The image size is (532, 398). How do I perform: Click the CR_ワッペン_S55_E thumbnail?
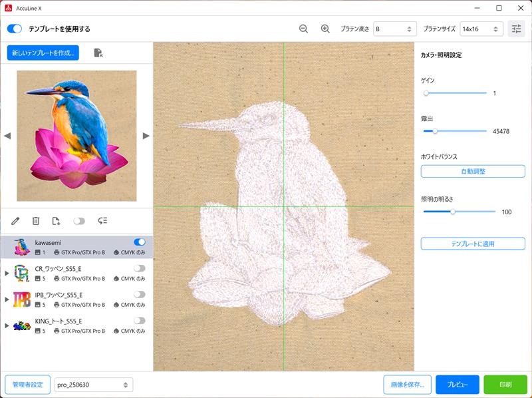(22, 273)
